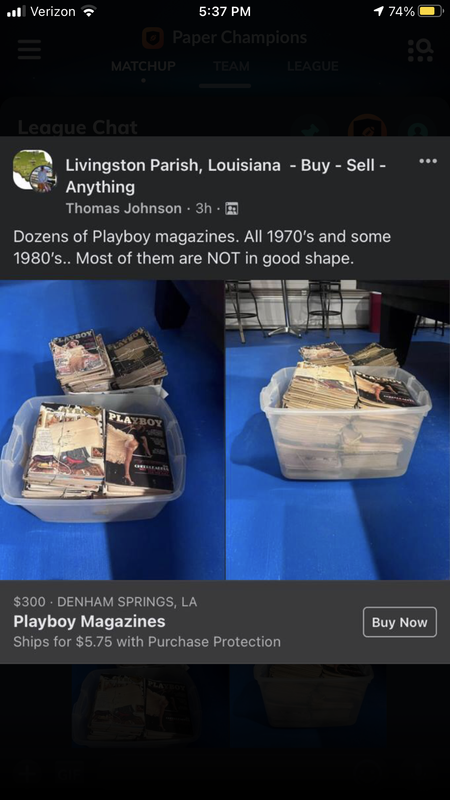Switch to the TEAM tab
The height and width of the screenshot is (800, 450).
[x=232, y=66]
